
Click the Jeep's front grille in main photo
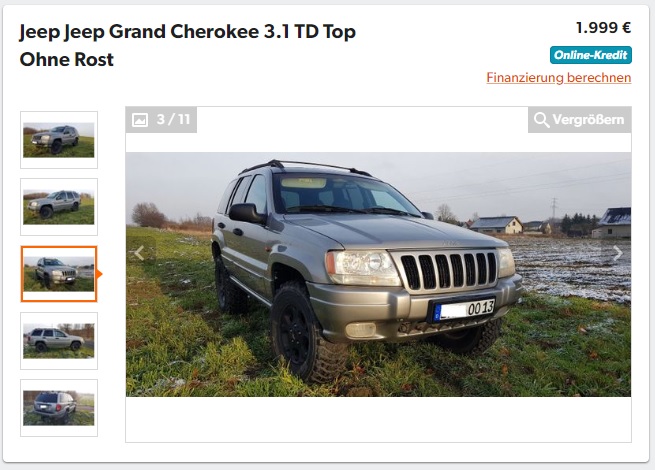[x=447, y=270]
